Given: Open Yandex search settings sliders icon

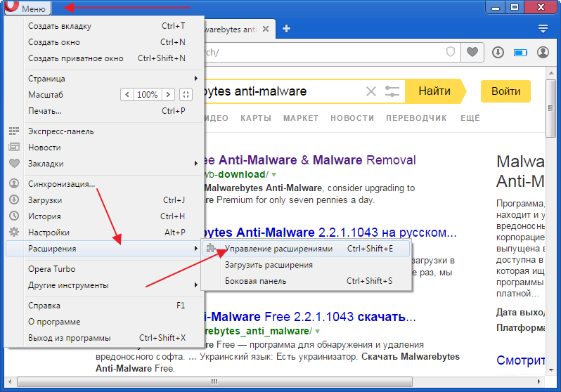Looking at the screenshot, I should pos(392,91).
